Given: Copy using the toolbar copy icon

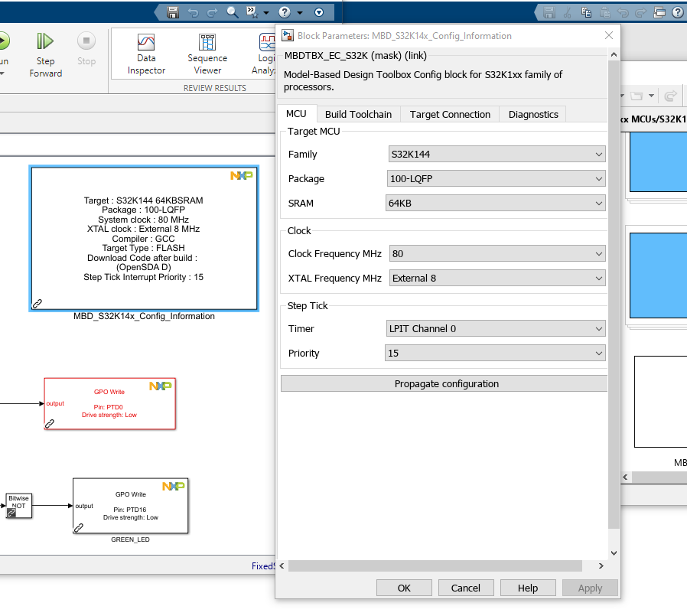Looking at the screenshot, I should click(x=587, y=12).
